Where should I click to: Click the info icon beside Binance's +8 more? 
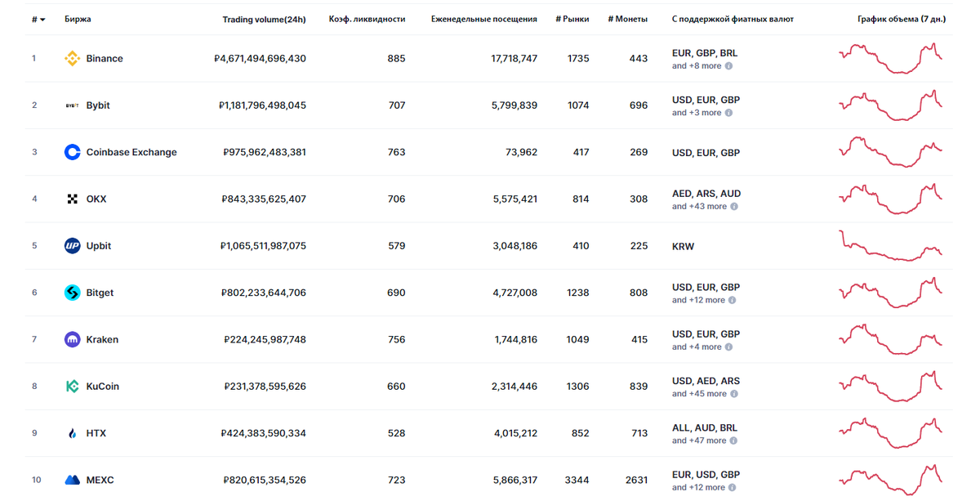[729, 66]
